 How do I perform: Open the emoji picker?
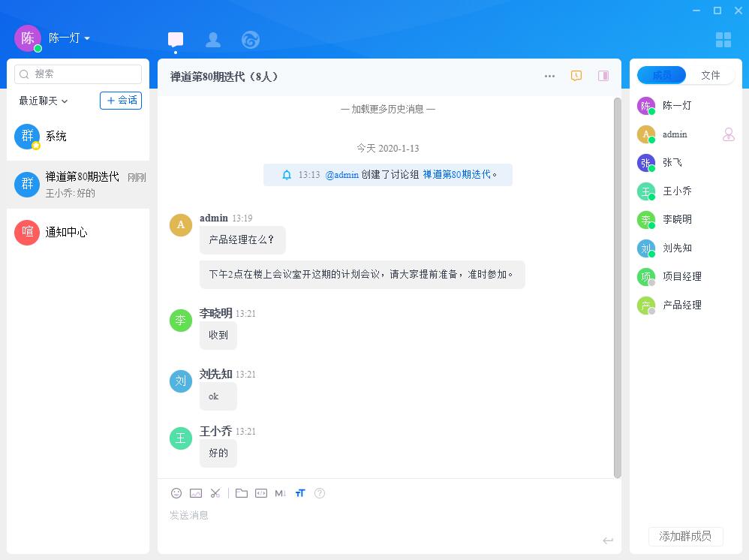[x=176, y=493]
